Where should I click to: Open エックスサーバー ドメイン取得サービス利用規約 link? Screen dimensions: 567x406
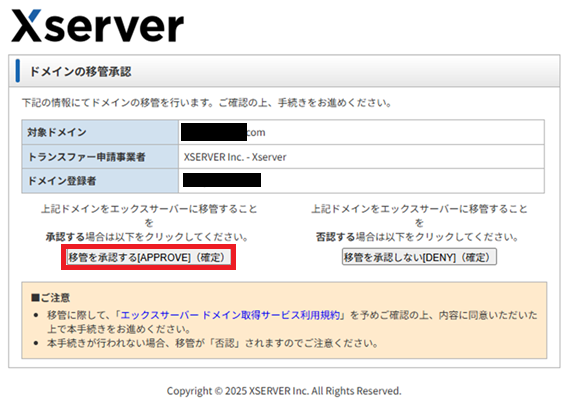tap(230, 315)
